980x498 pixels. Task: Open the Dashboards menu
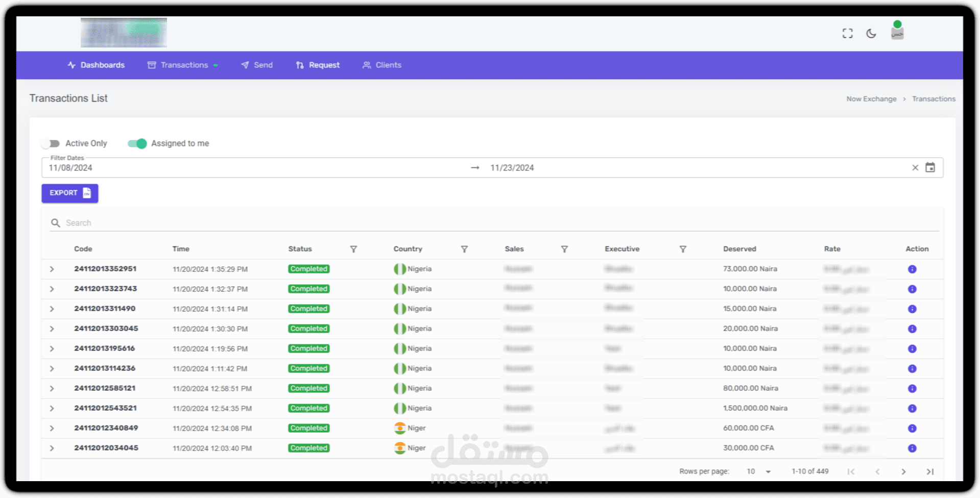[x=96, y=65]
